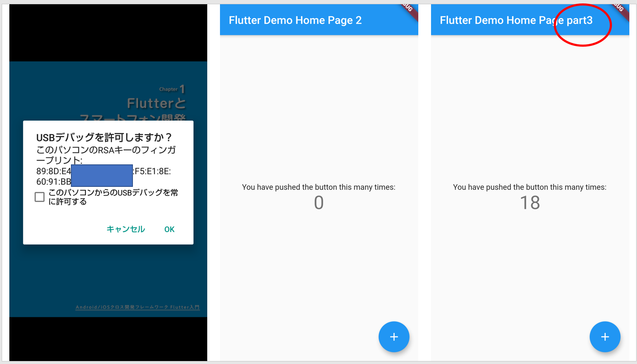Tap the plus button on Home Page 2 screen
Image resolution: width=637 pixels, height=364 pixels.
tap(394, 337)
